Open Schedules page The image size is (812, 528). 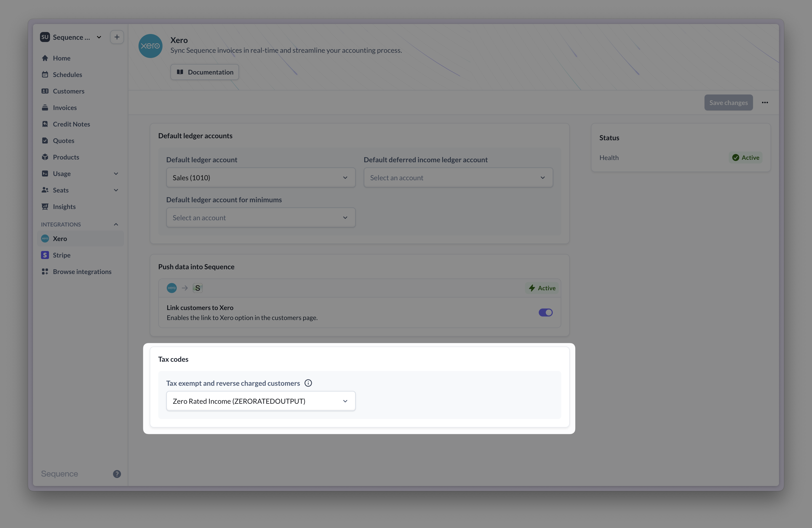click(80, 74)
